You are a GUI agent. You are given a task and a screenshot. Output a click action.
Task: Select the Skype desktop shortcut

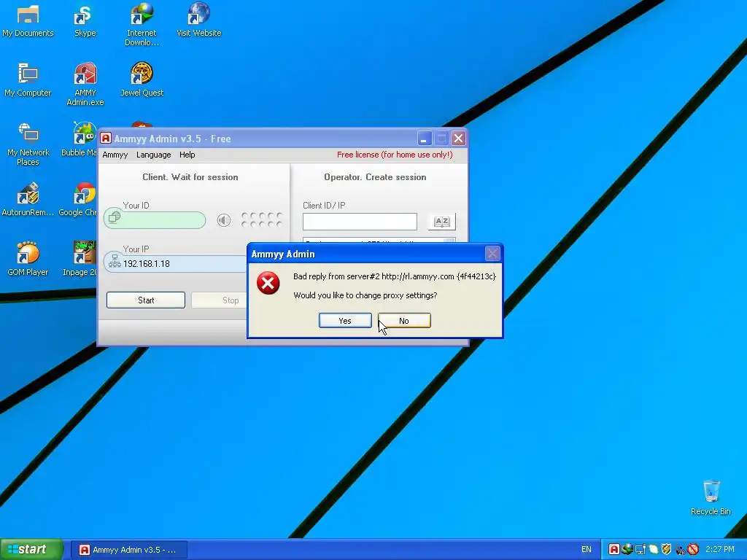click(85, 21)
